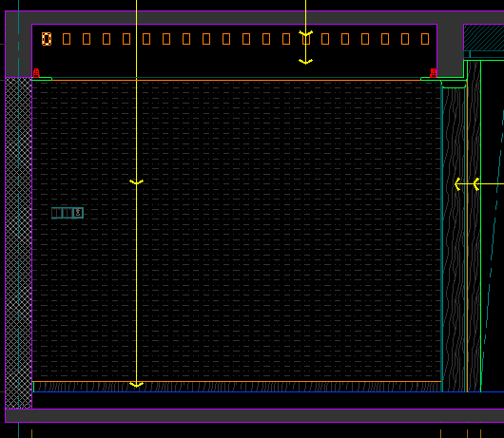Select the cross-hatched wall section on the left
Image resolution: width=504 pixels, height=438 pixels.
tap(18, 243)
